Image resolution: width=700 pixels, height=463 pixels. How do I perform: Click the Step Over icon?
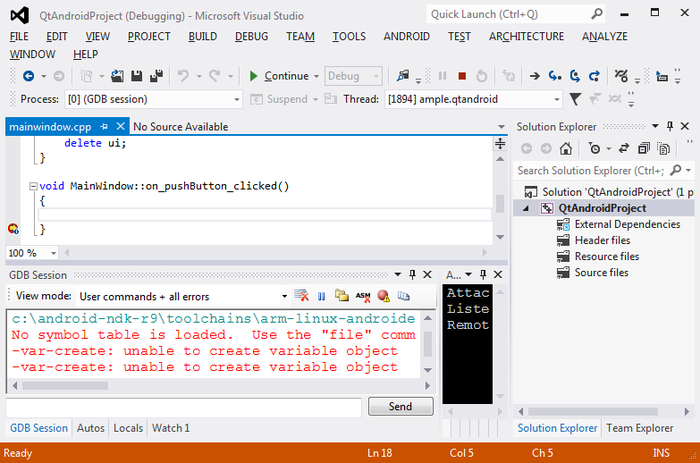coord(575,76)
